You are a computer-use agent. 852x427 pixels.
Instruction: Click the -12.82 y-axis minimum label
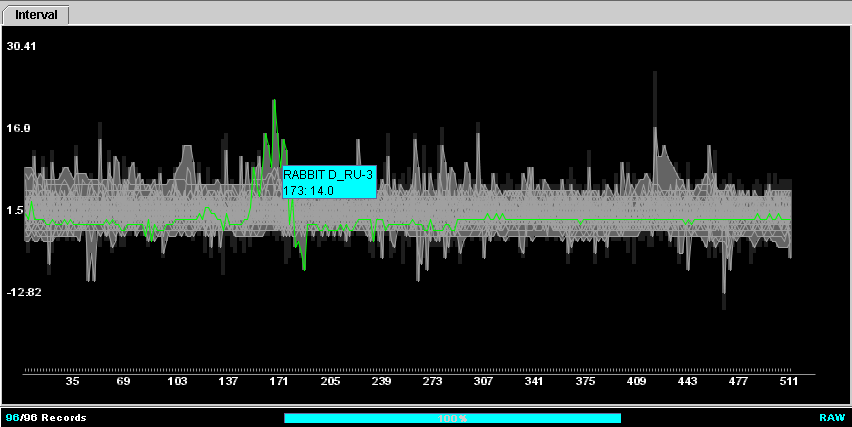(x=22, y=292)
